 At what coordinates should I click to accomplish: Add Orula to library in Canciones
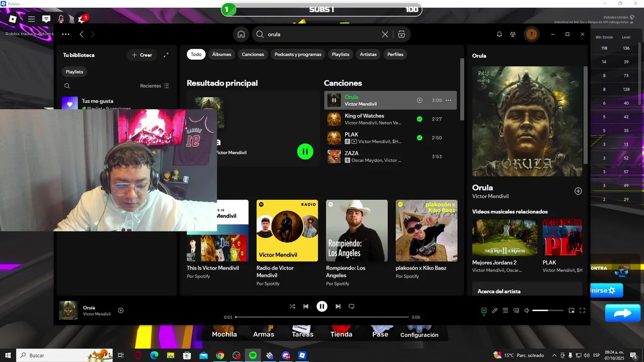click(x=420, y=100)
